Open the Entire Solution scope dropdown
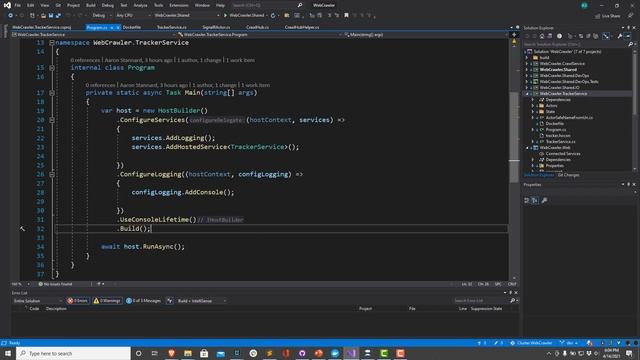Screen dimensions: 640x360 pos(38,301)
